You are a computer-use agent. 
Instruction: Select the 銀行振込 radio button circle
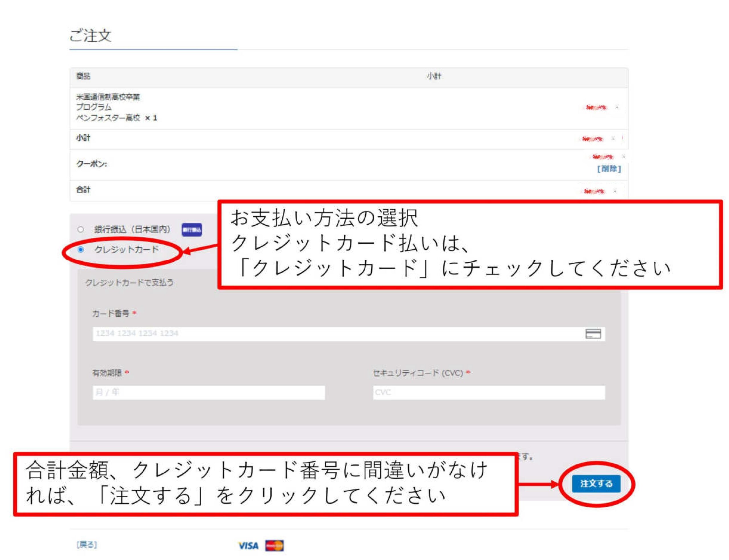(x=80, y=229)
